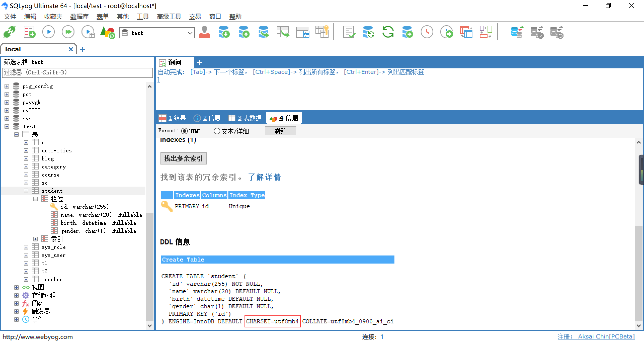644x342 pixels.
Task: Click the schema designer icon
Action: (x=486, y=32)
